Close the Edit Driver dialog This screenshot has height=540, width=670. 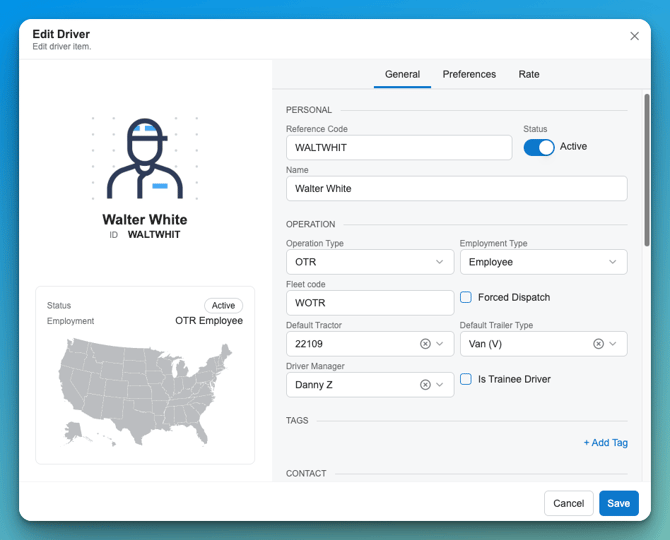point(635,36)
